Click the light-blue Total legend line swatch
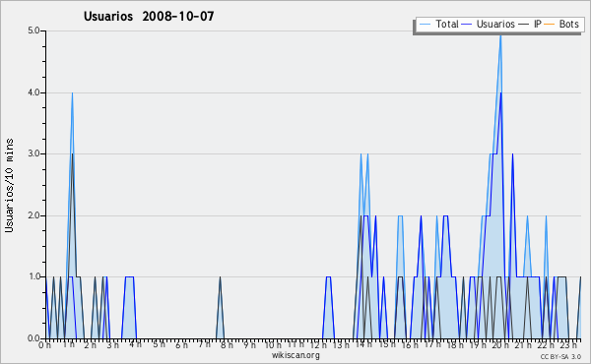591x364 pixels. coord(425,25)
